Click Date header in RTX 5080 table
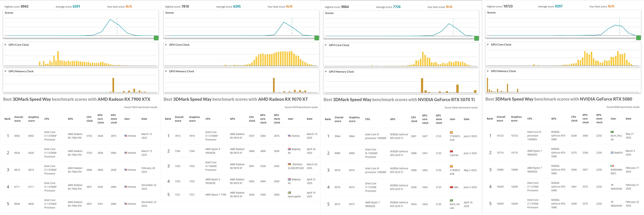The image size is (644, 215). coord(629,119)
